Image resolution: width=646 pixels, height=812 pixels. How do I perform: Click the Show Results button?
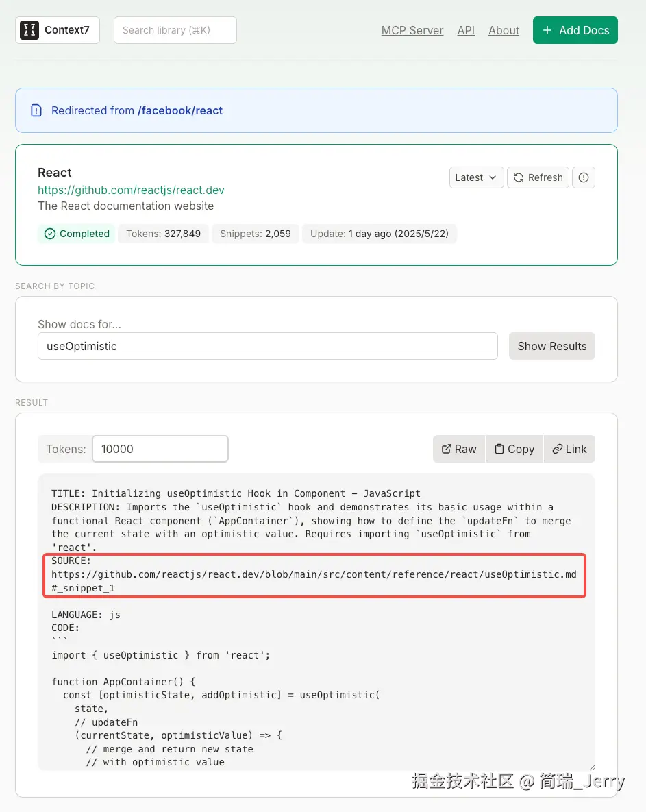[x=551, y=346]
